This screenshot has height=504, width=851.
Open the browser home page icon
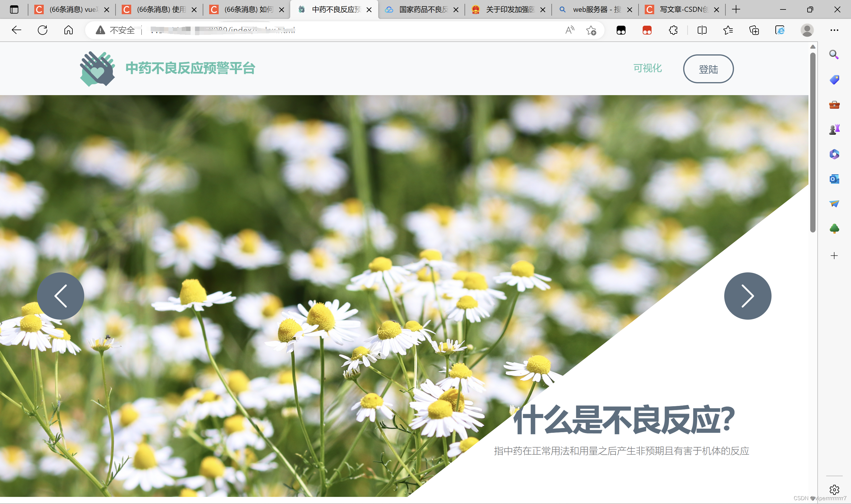pos(69,30)
